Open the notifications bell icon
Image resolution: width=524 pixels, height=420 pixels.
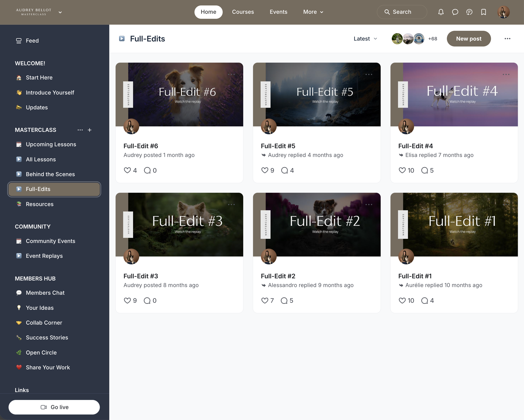[x=441, y=12]
